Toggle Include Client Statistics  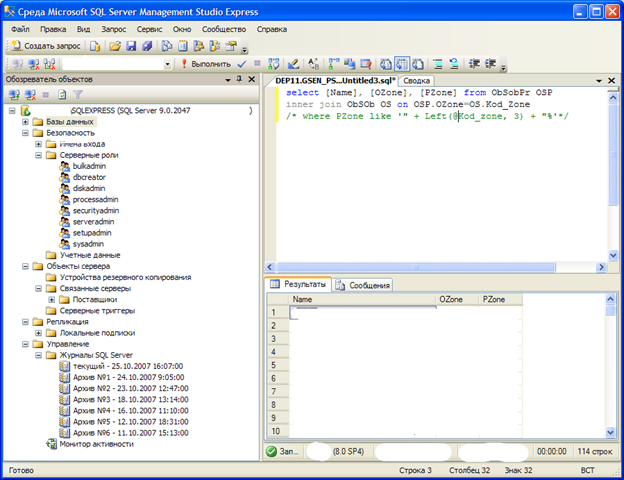[x=349, y=64]
